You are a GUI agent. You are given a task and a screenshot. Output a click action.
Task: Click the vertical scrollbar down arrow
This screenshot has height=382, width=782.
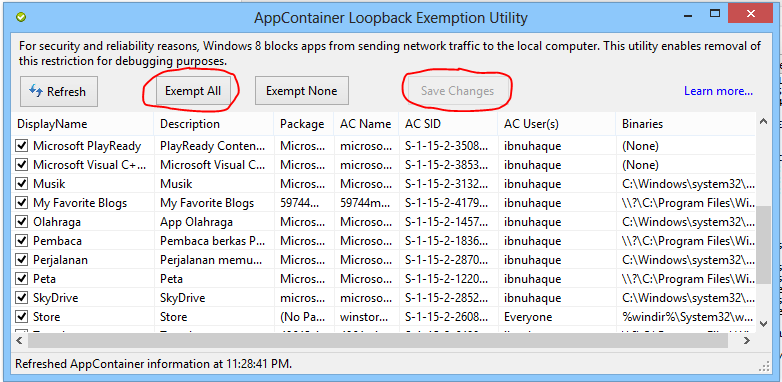pyautogui.click(x=763, y=324)
